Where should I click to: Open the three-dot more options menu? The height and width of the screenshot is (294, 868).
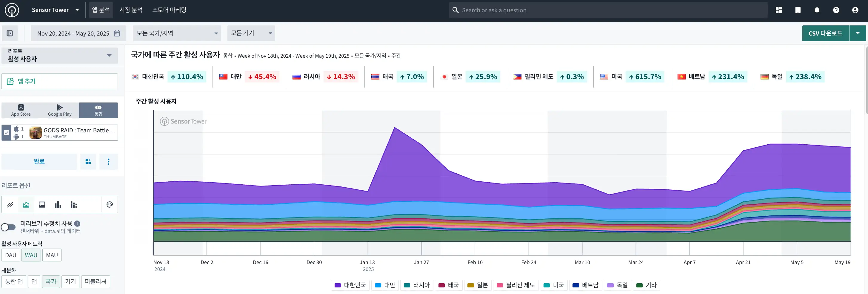point(109,162)
